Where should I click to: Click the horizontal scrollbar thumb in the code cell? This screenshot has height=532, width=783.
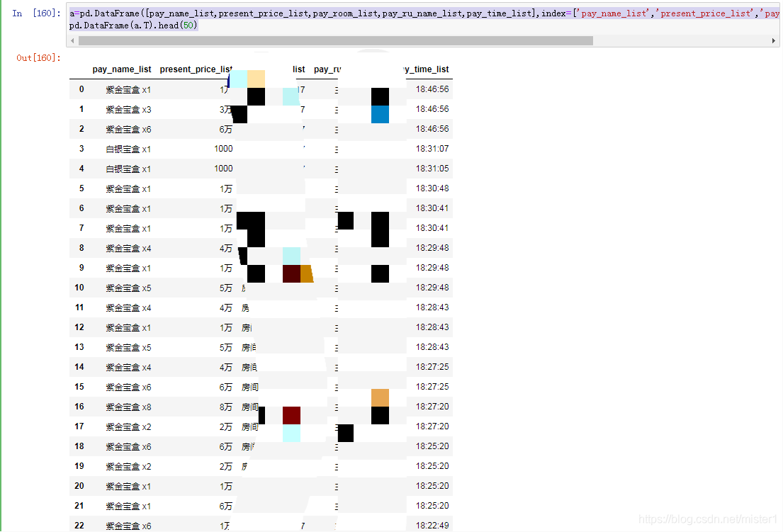click(x=334, y=41)
